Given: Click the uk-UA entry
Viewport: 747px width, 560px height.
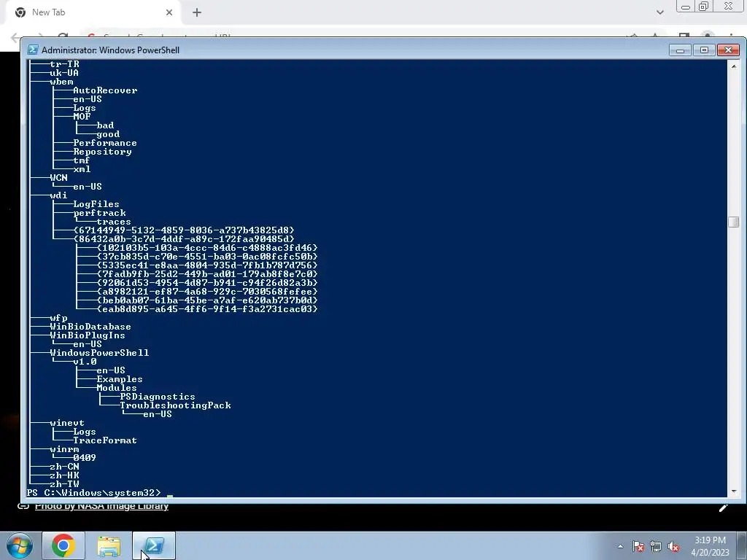Looking at the screenshot, I should coord(64,73).
